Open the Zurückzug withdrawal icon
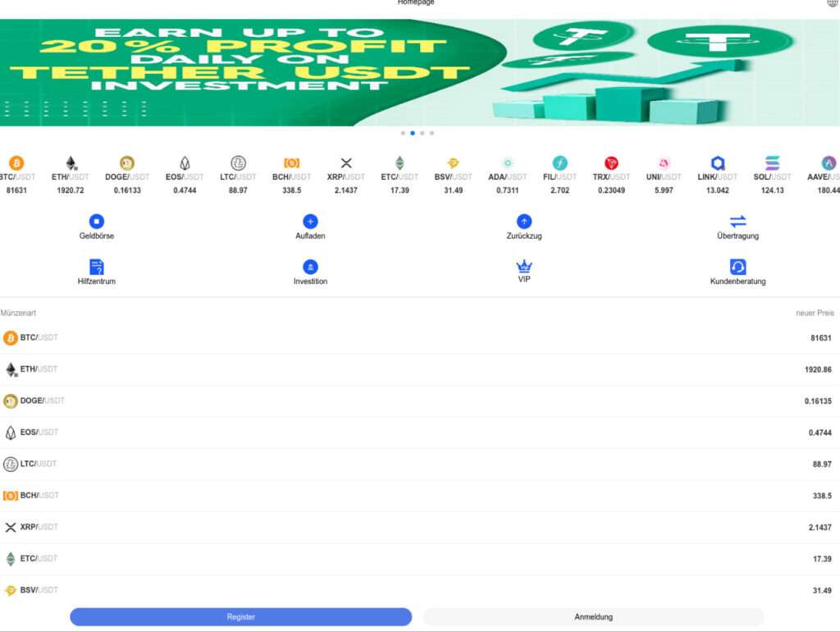Viewport: 840px width, 632px height. point(523,222)
